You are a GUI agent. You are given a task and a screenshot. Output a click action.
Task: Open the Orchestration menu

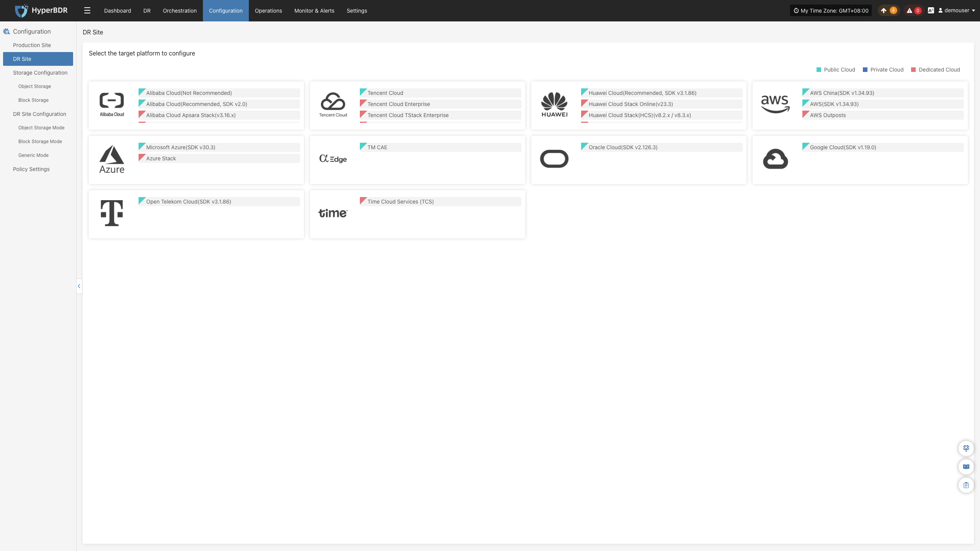pyautogui.click(x=180, y=11)
